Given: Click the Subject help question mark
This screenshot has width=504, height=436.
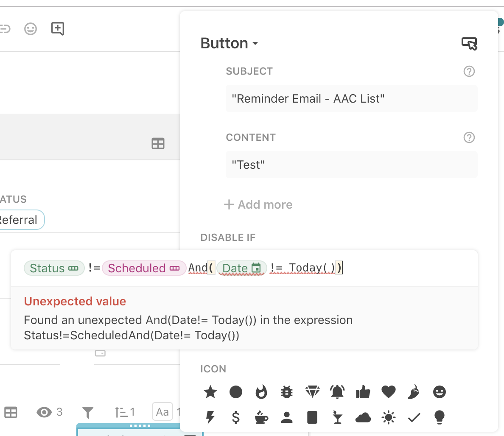Looking at the screenshot, I should (469, 71).
